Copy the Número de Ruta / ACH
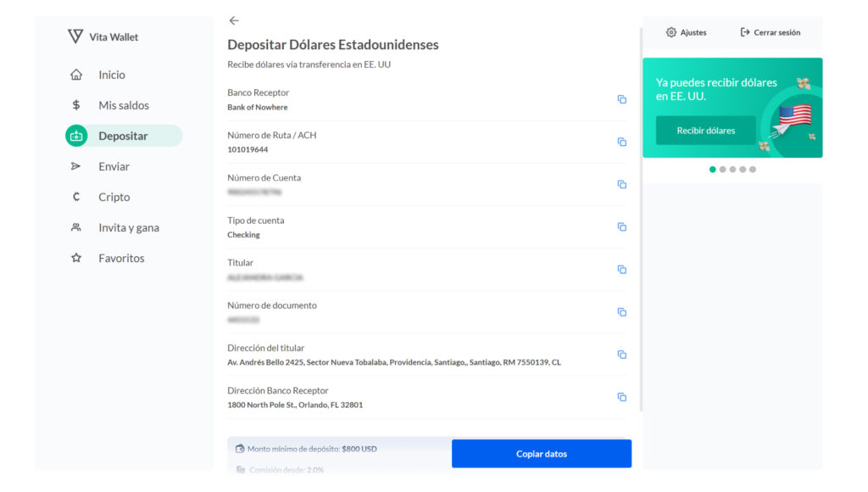This screenshot has width=868, height=492. [621, 142]
